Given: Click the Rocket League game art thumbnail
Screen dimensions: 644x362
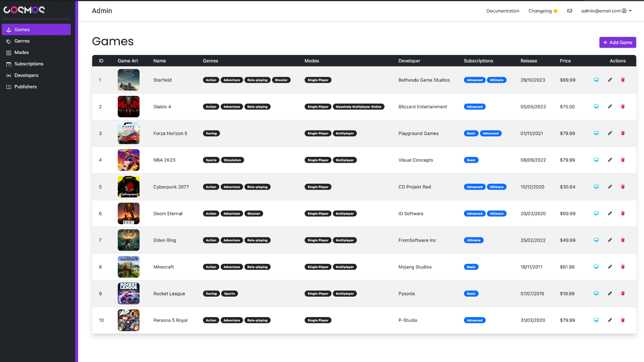Looking at the screenshot, I should [x=128, y=293].
